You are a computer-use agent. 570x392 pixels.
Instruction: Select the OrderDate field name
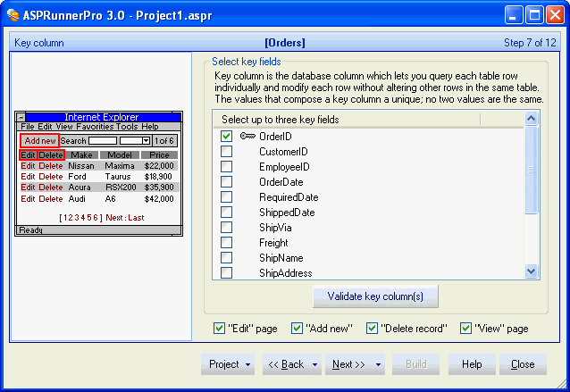281,182
